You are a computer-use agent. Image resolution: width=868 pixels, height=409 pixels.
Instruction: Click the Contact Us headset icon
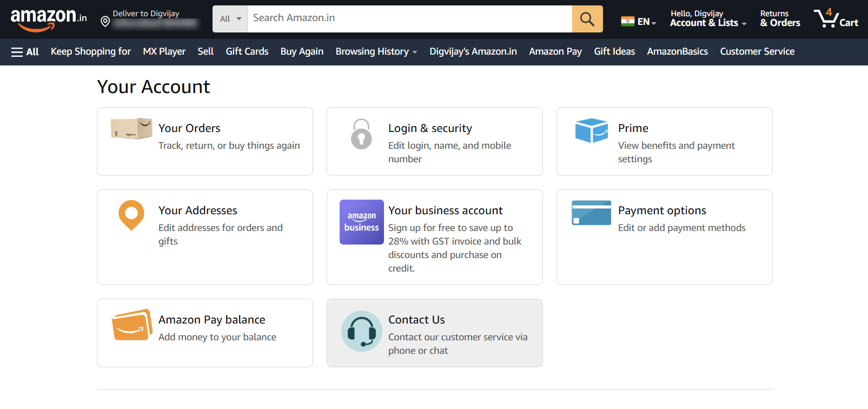point(362,331)
